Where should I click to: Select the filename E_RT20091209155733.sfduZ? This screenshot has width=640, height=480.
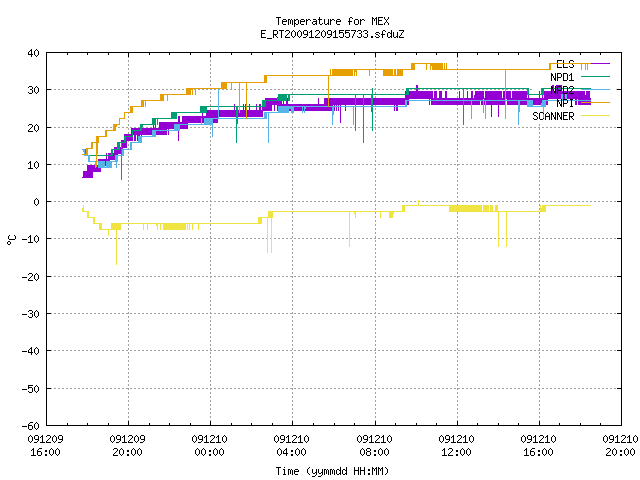(332, 34)
